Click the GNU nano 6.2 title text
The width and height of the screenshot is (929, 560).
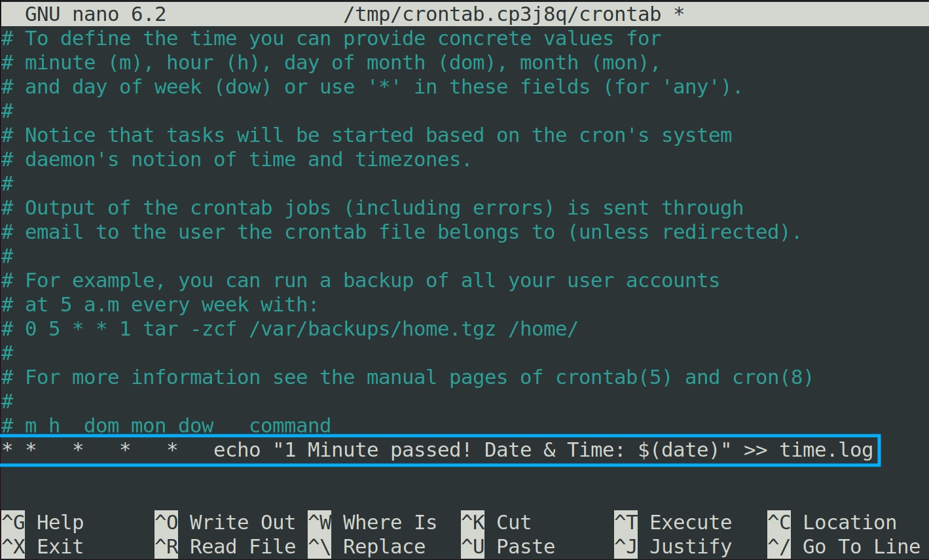point(95,14)
